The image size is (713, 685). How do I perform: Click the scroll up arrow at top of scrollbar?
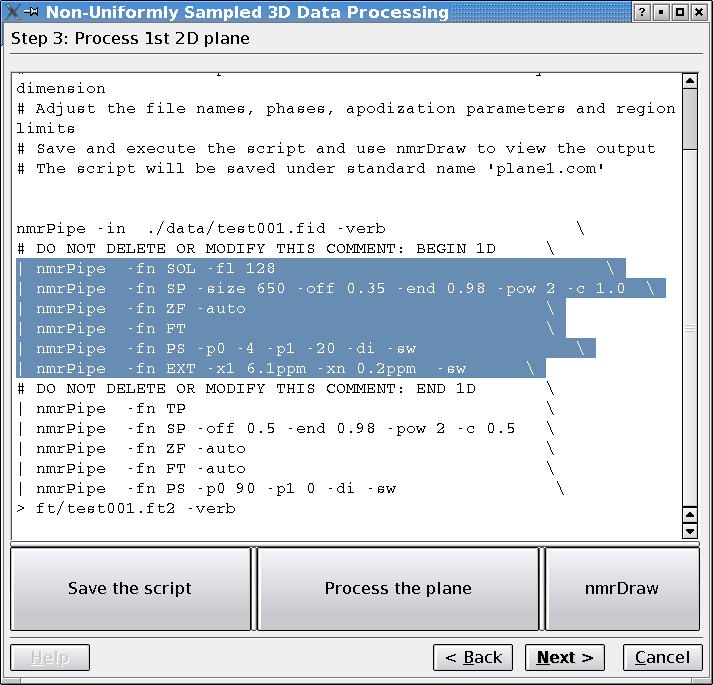pos(689,82)
